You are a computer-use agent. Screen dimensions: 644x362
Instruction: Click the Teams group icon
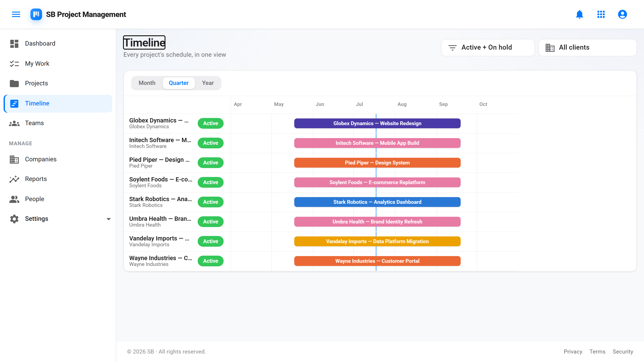pyautogui.click(x=14, y=123)
